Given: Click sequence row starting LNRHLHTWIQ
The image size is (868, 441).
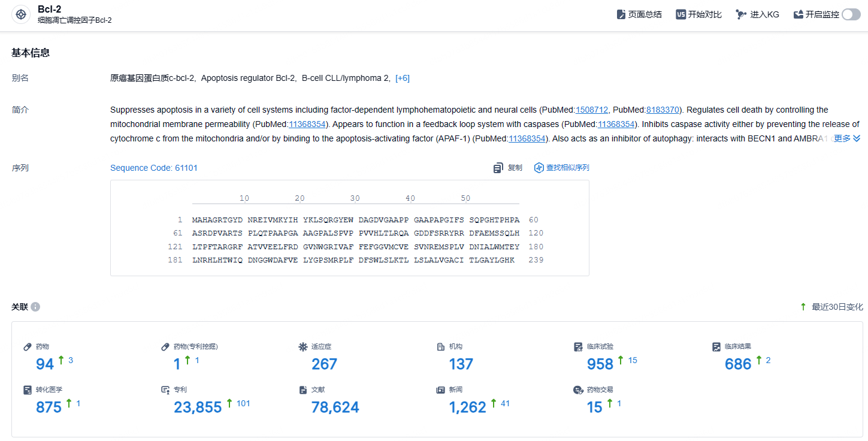Looking at the screenshot, I should coord(353,260).
